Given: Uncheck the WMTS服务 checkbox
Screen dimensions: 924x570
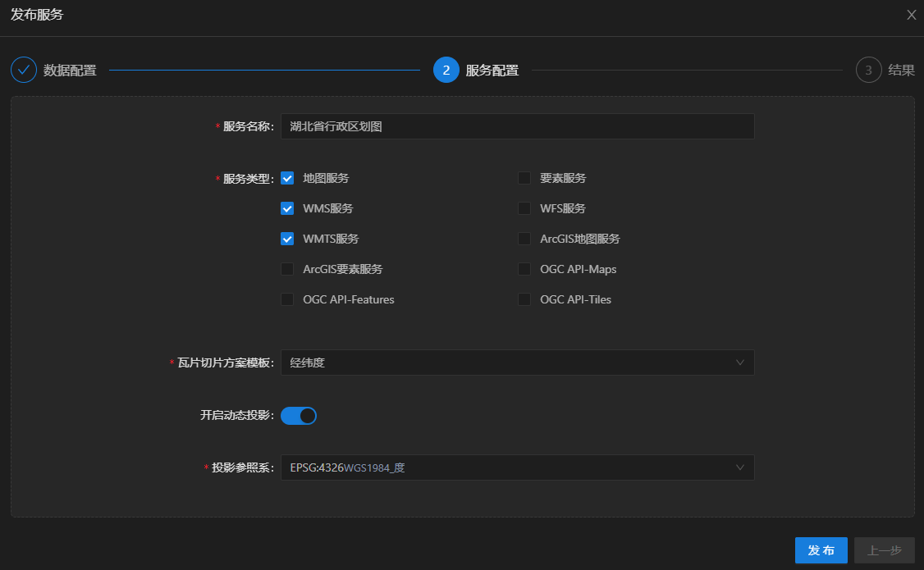Looking at the screenshot, I should point(287,239).
